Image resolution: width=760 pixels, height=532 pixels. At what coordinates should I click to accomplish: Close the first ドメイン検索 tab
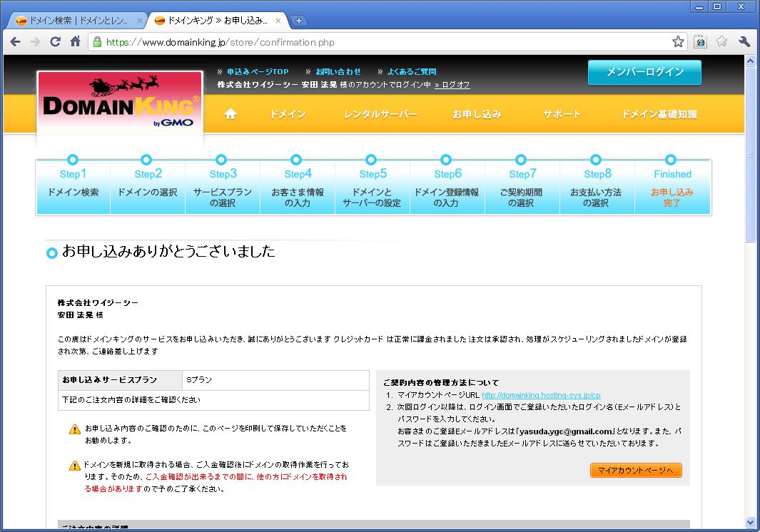click(139, 21)
